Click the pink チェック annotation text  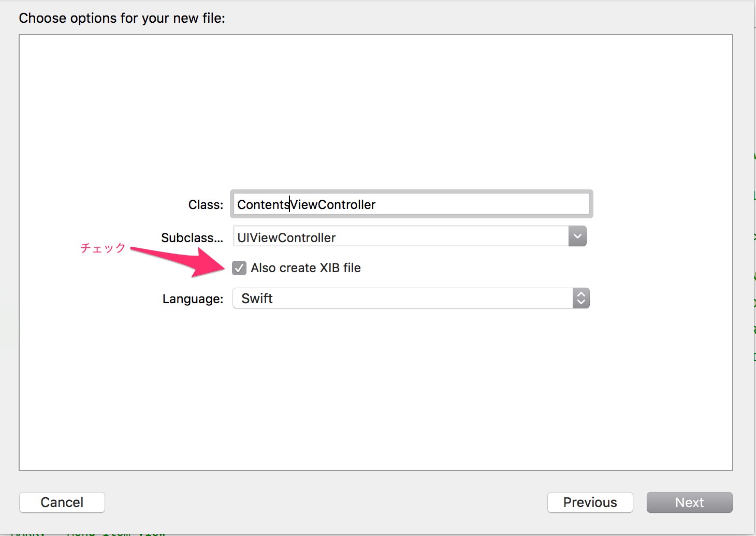click(x=103, y=248)
